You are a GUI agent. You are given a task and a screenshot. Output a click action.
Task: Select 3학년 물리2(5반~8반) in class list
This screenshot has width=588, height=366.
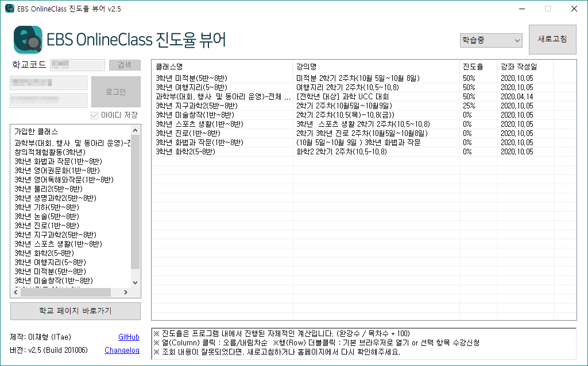point(48,189)
